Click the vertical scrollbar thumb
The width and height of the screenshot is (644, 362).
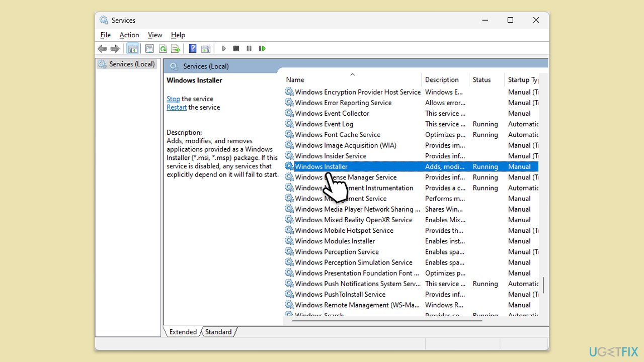tap(543, 284)
